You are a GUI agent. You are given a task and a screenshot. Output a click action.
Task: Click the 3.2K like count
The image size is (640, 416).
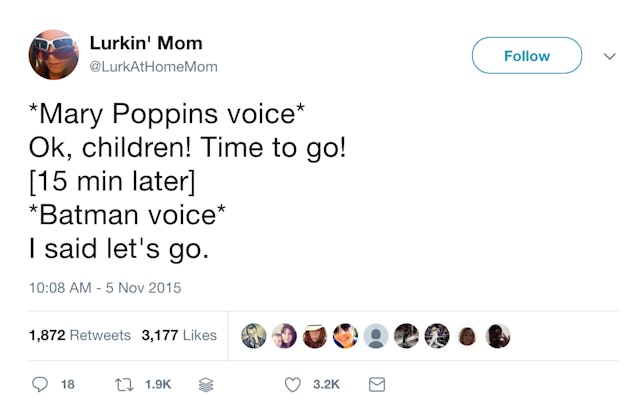327,384
